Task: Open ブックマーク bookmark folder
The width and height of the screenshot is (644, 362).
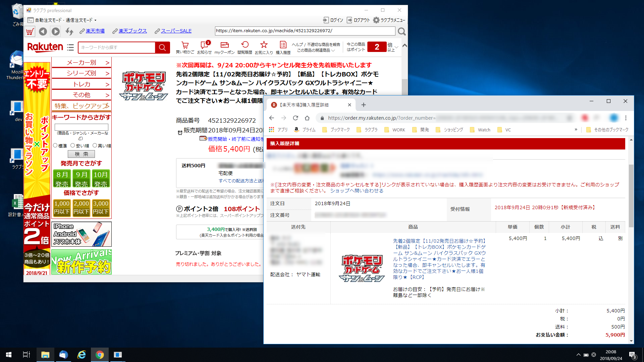Action: coord(336,130)
